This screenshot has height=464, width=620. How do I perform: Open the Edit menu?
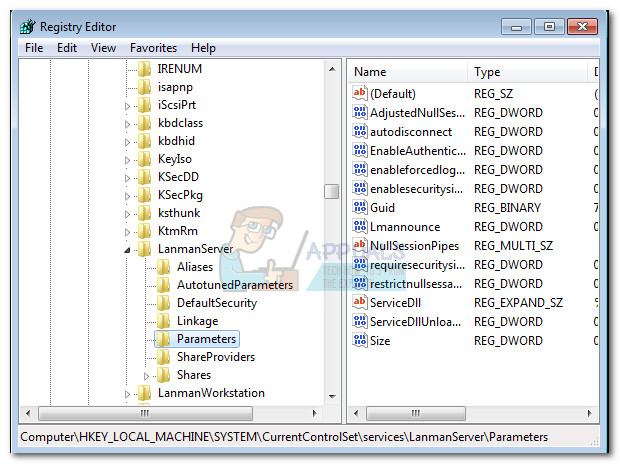(67, 48)
